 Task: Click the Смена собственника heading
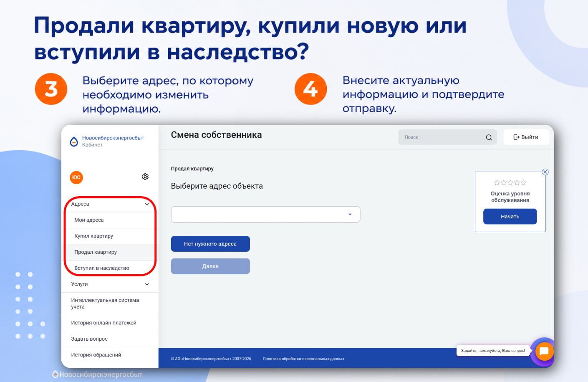tap(216, 135)
